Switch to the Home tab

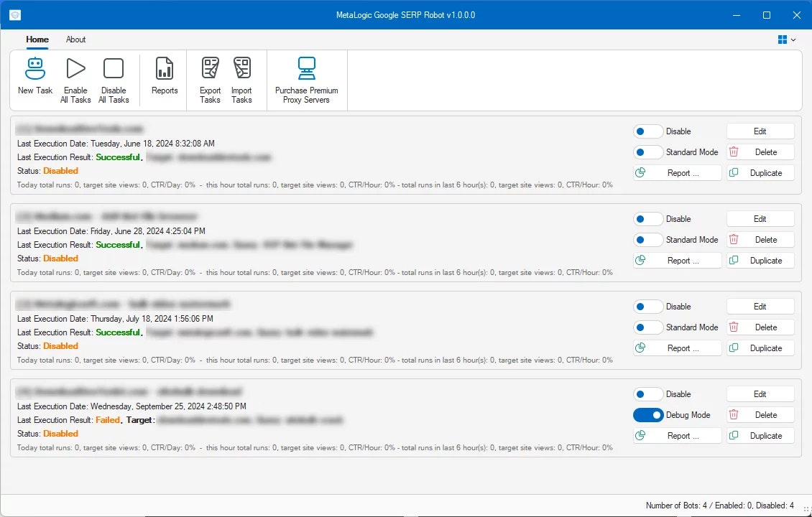pos(37,39)
